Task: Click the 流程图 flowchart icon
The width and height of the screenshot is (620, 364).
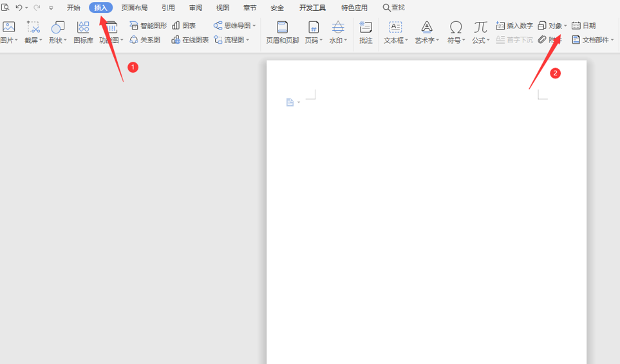Action: 218,40
